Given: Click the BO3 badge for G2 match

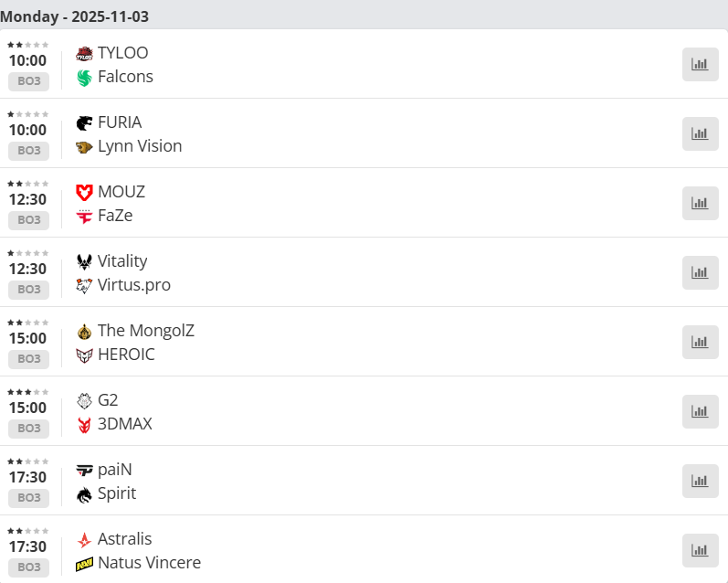Looking at the screenshot, I should tap(28, 429).
